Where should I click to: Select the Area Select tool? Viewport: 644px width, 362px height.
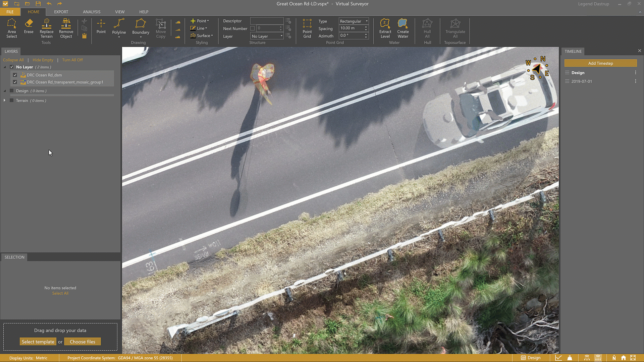point(12,28)
